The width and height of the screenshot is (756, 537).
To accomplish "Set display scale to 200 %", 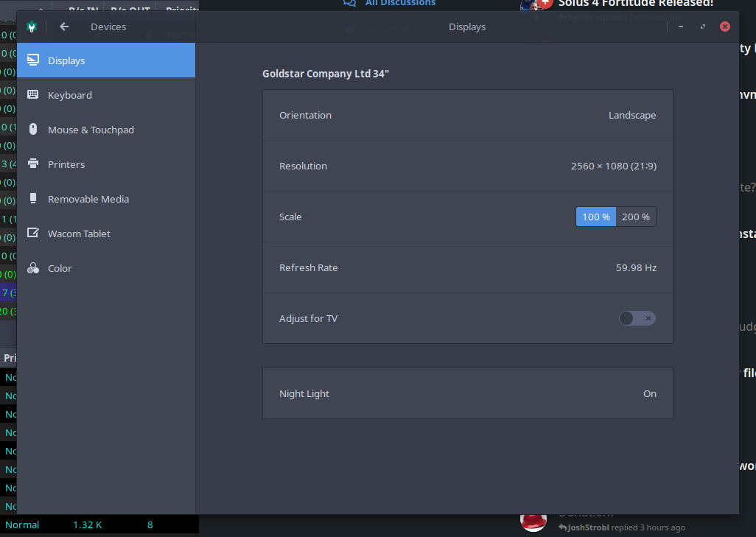I will point(636,217).
